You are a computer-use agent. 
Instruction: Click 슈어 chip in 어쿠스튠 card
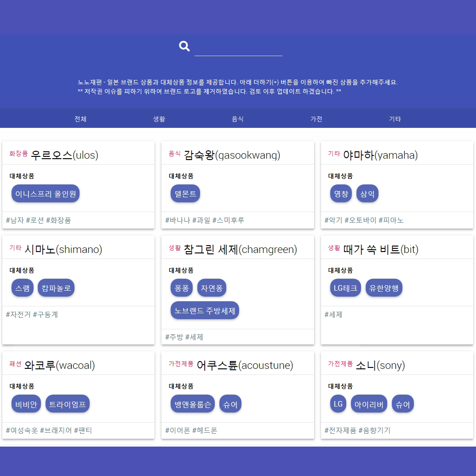pyautogui.click(x=230, y=404)
